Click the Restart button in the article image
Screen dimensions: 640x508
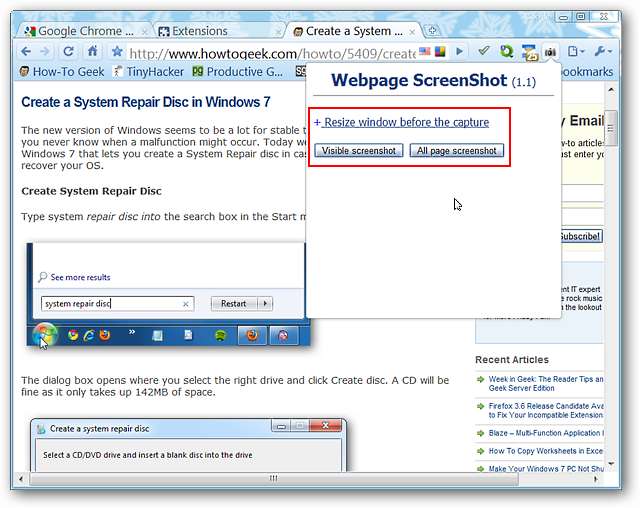[x=234, y=304]
